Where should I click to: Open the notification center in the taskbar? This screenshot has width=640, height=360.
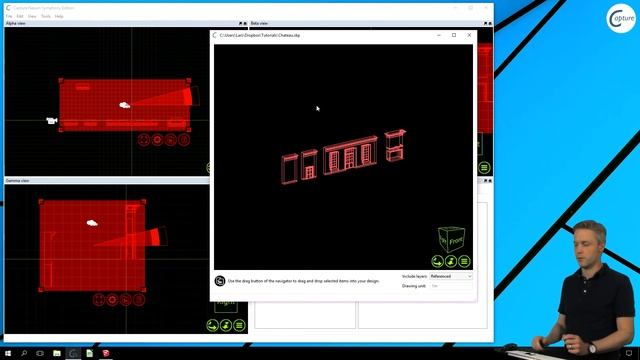click(629, 353)
